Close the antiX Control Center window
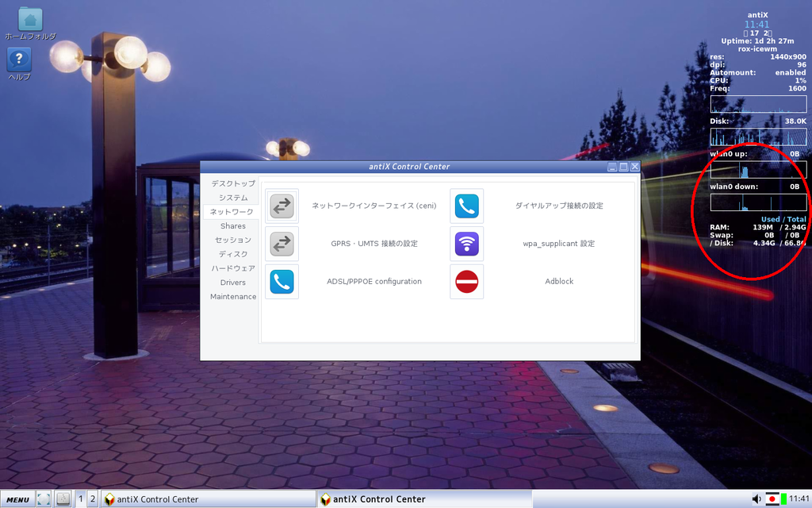The image size is (812, 508). point(635,167)
